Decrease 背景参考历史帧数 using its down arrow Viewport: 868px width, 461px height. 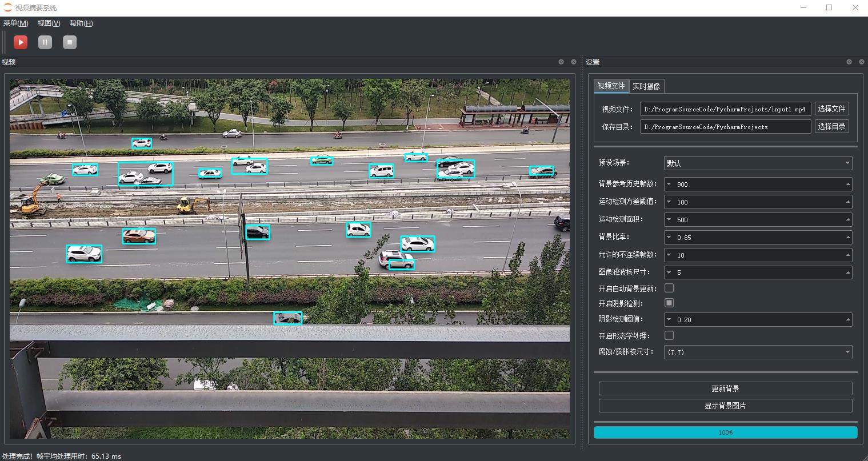pyautogui.click(x=669, y=184)
